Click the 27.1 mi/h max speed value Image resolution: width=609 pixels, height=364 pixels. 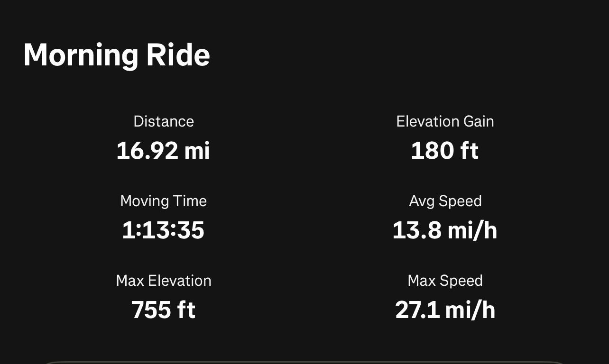coord(445,310)
